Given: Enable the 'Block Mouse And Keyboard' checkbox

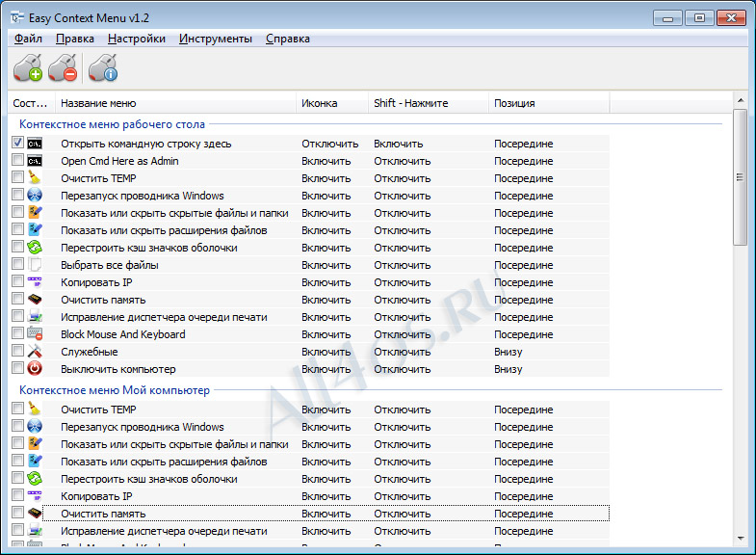Looking at the screenshot, I should [x=18, y=333].
